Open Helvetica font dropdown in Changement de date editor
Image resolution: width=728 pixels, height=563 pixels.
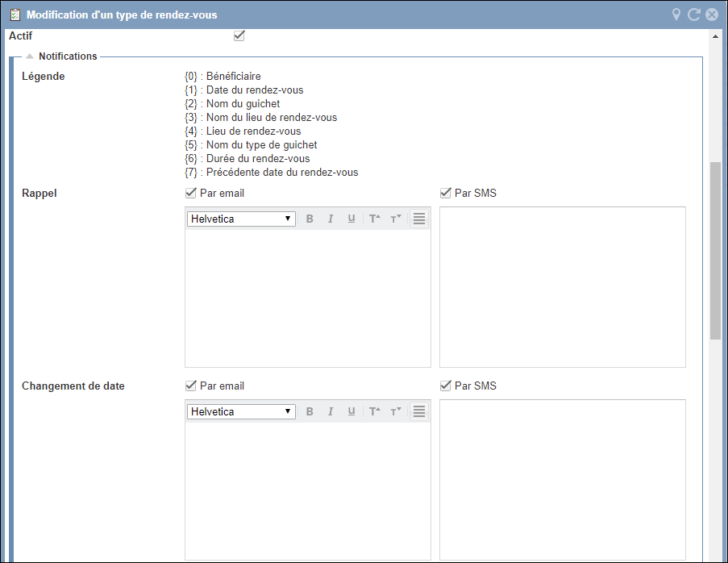coord(241,411)
